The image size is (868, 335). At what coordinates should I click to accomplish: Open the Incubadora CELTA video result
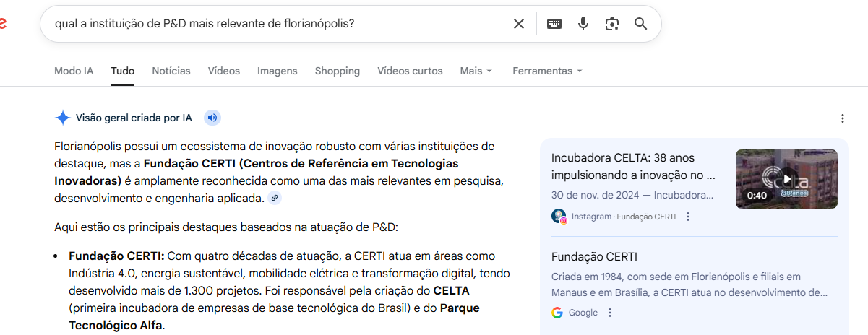pos(633,166)
